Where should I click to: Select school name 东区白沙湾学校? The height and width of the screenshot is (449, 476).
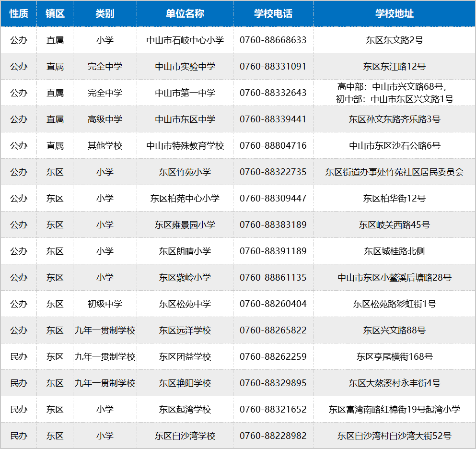point(185,437)
